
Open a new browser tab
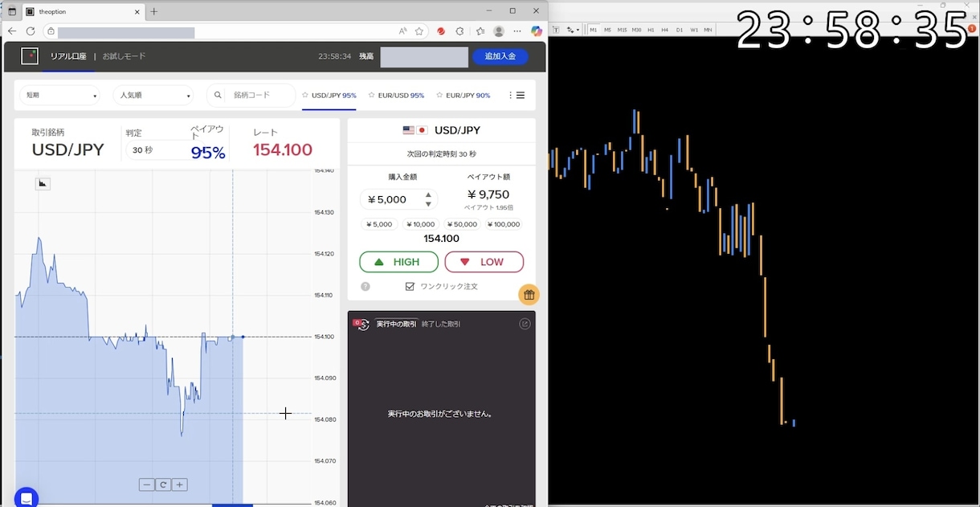(x=154, y=11)
